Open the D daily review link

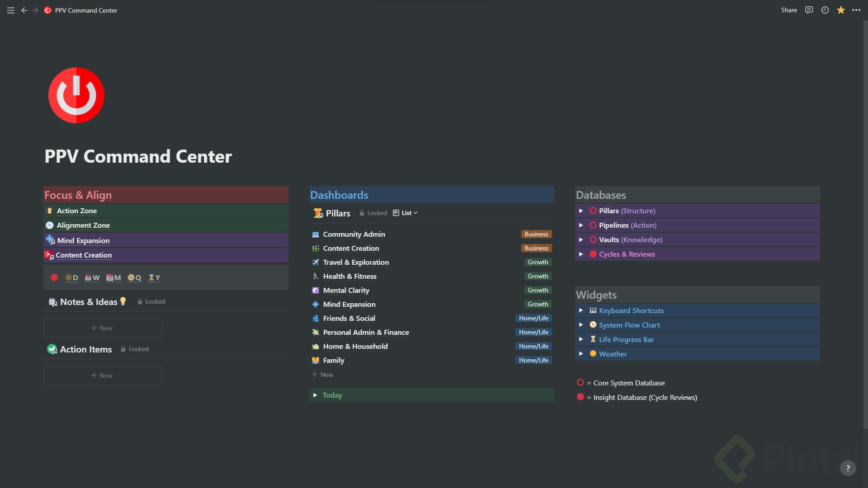[71, 277]
